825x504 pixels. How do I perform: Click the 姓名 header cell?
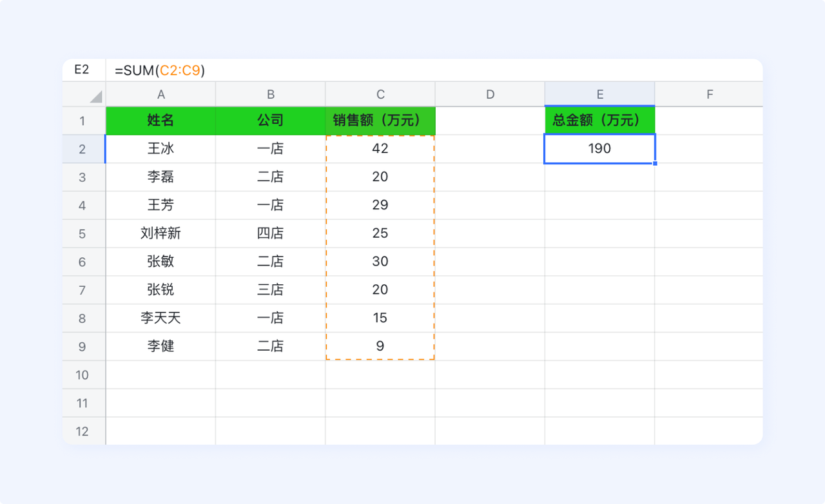(160, 121)
